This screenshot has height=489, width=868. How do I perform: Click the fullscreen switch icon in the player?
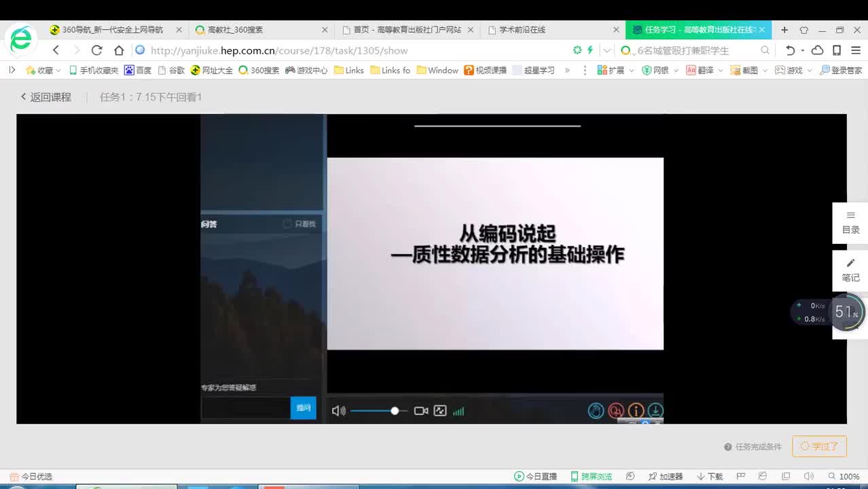440,411
